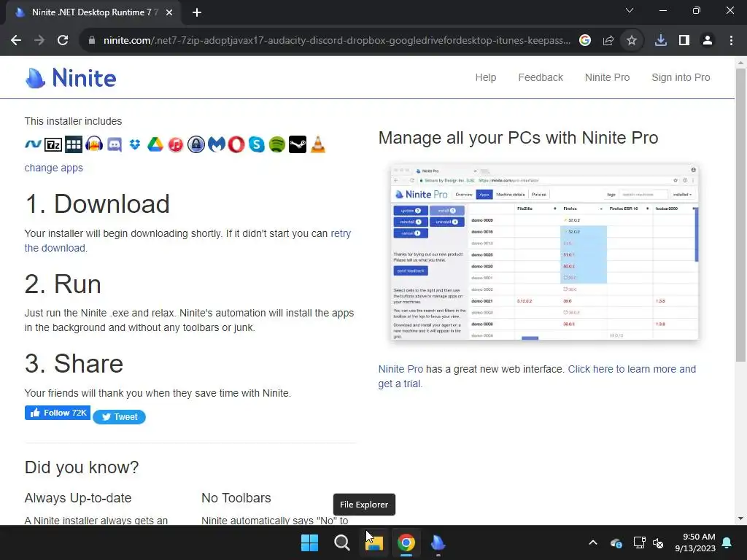Open Ninite Pro from the header

point(607,77)
